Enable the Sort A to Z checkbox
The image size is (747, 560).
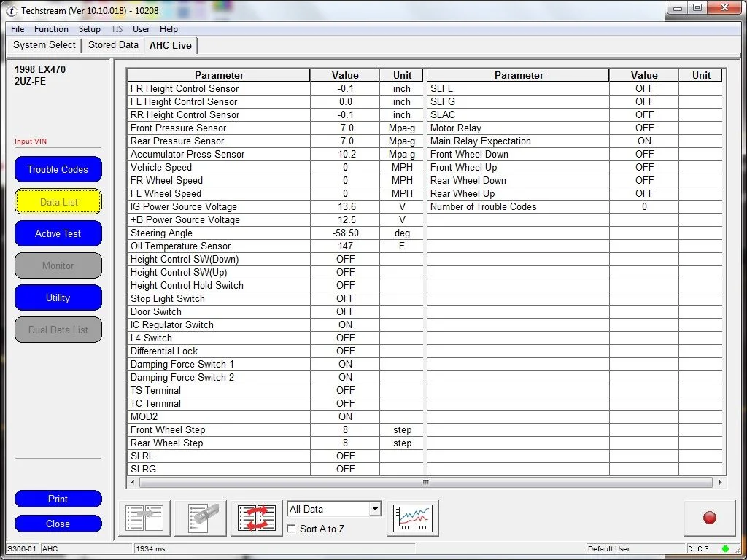[291, 529]
